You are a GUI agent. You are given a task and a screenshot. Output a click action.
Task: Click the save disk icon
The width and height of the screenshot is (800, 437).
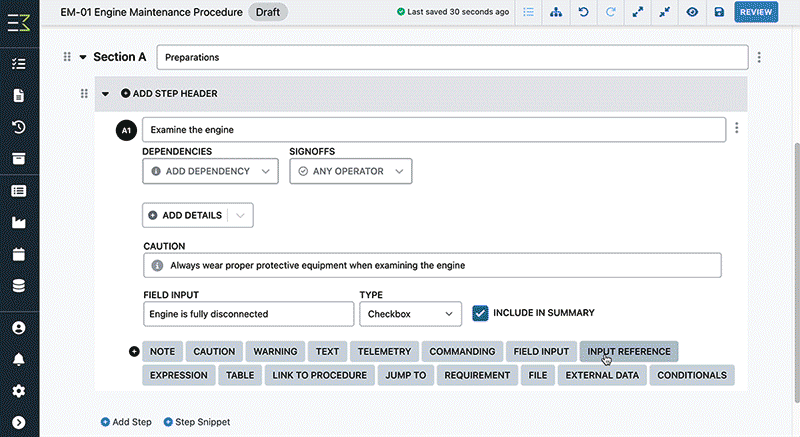719,12
